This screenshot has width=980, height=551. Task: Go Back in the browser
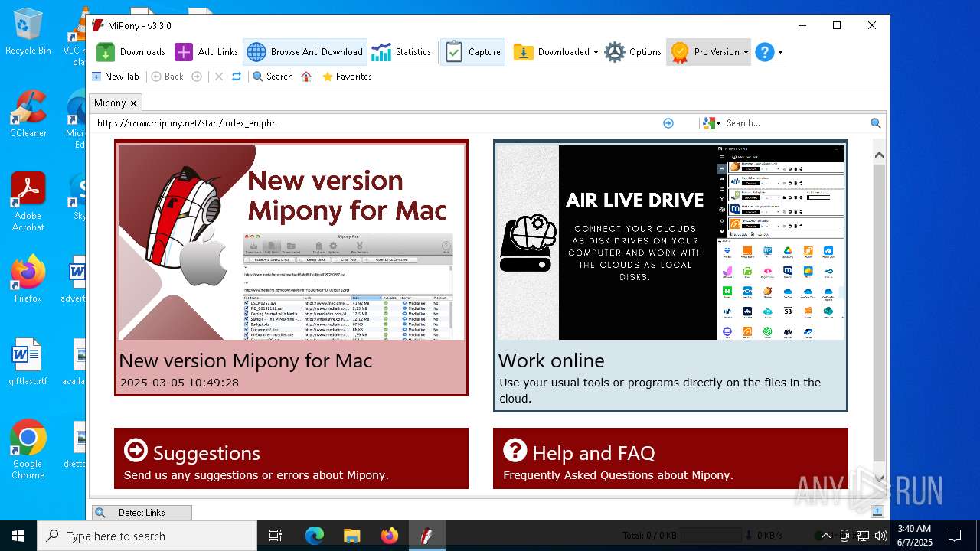tap(167, 77)
